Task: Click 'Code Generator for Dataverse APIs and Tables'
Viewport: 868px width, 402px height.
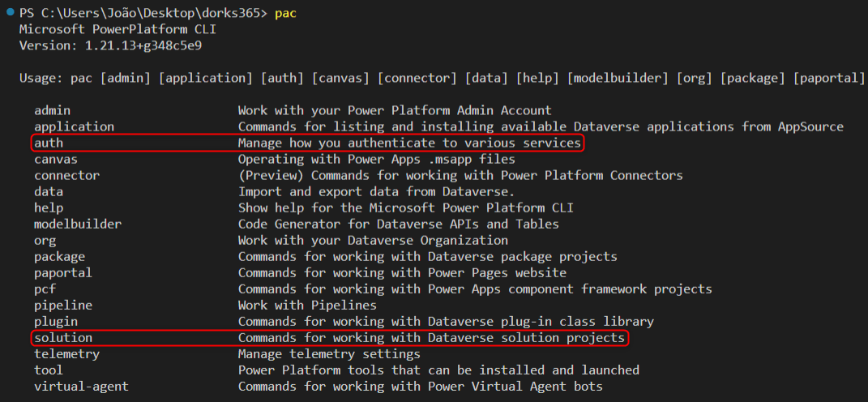Action: 399,225
